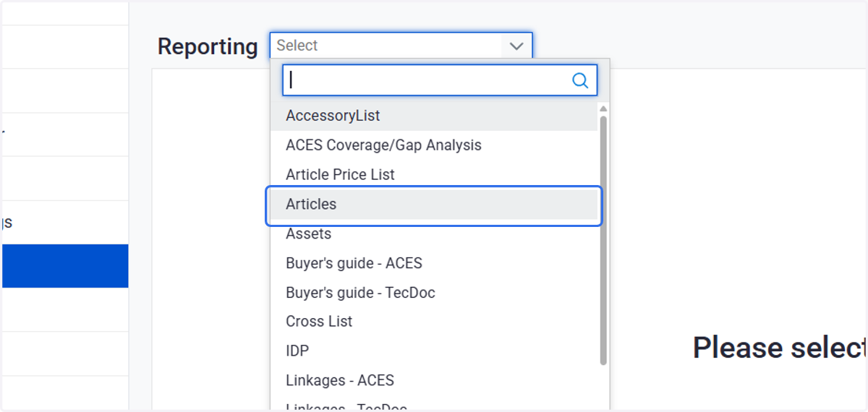Viewport: 868px width, 412px height.
Task: Pick Linkages - ACES option
Action: click(x=435, y=381)
